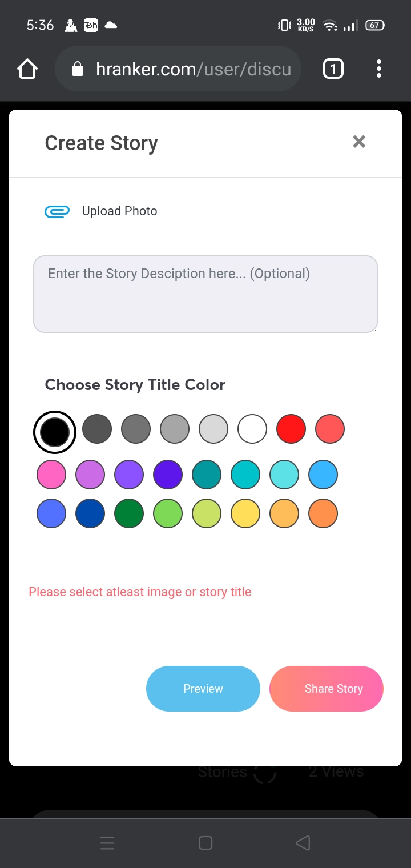Viewport: 411px width, 868px height.
Task: Pick the dark violet color swatch
Action: point(168,475)
